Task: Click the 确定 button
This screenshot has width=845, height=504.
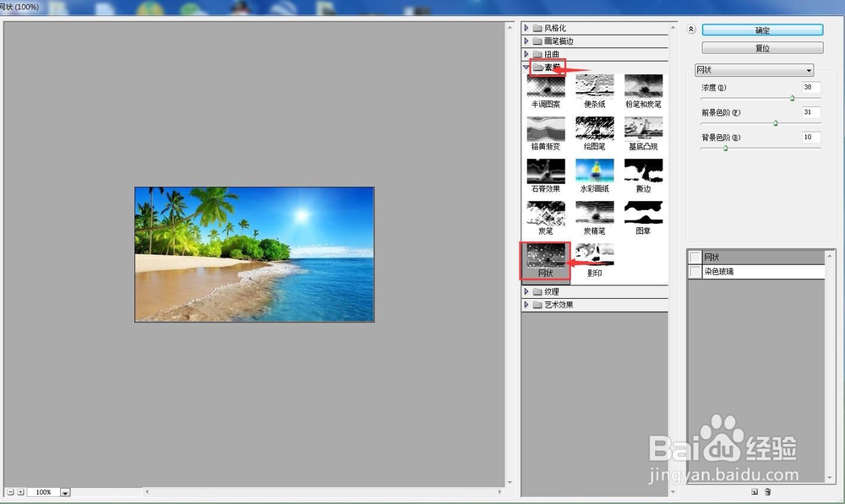Action: (x=762, y=30)
